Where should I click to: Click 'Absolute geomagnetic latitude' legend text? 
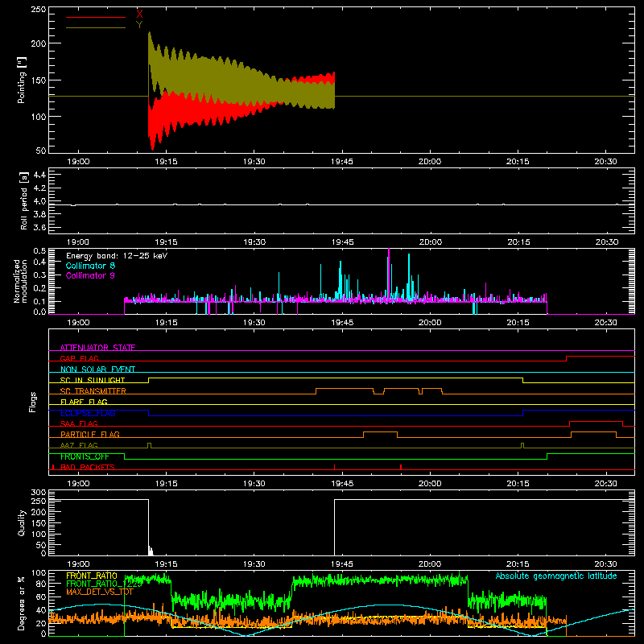coord(556,576)
